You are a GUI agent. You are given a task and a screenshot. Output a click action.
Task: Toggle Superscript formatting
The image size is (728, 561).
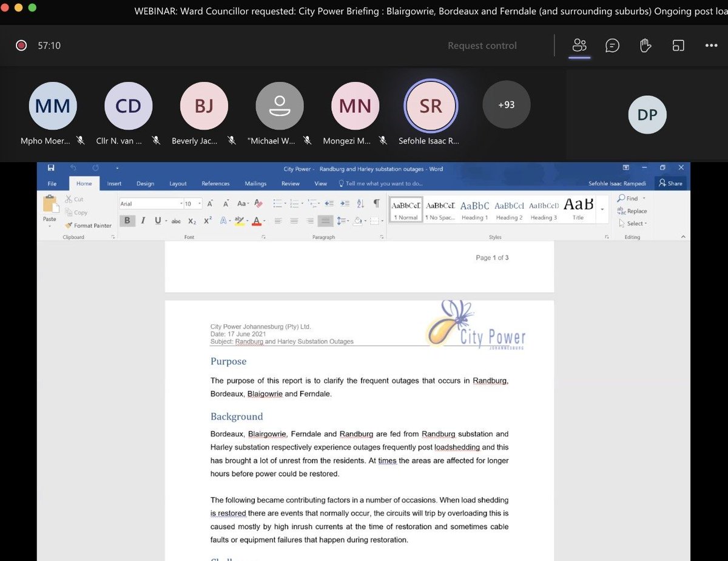tap(207, 221)
